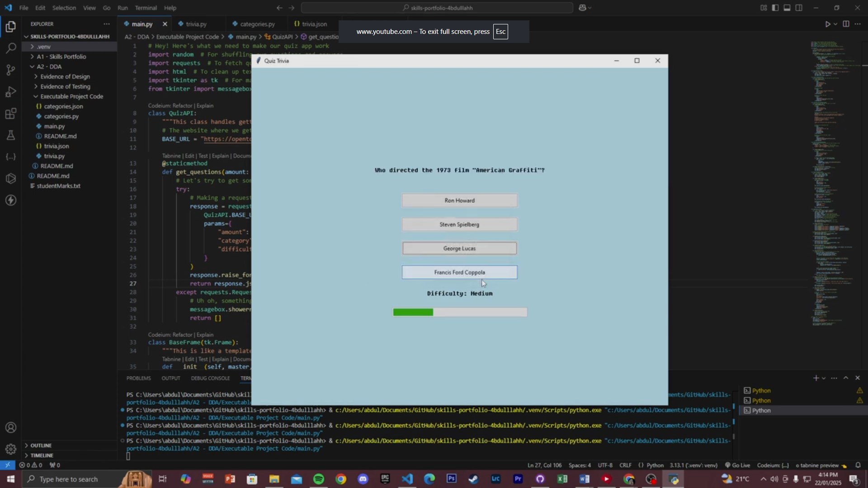Close the terminal panel
868x488 pixels.
point(858,378)
